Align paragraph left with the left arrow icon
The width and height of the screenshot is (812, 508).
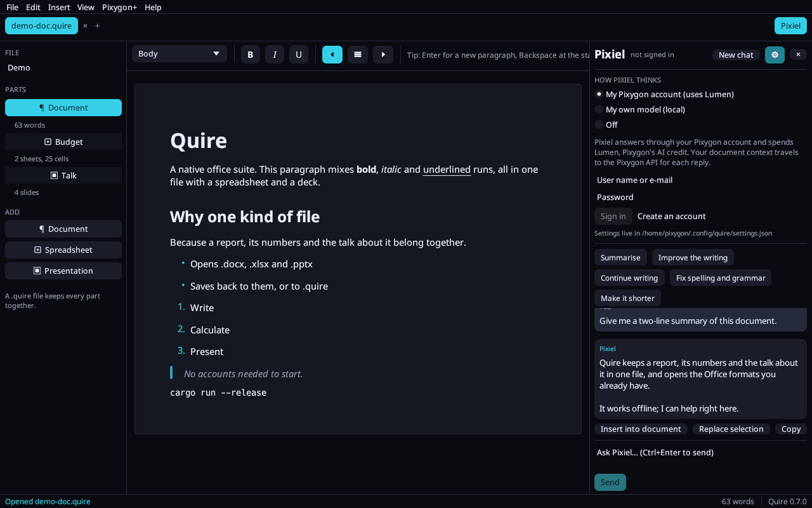coord(332,55)
